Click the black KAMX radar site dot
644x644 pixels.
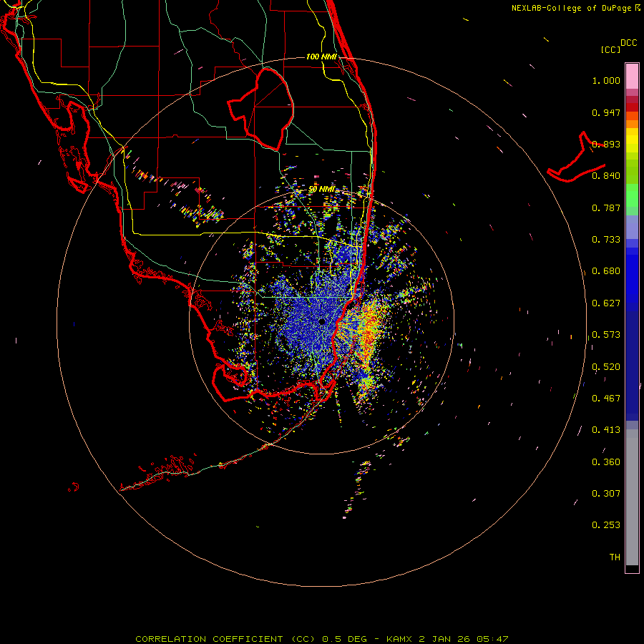322,321
